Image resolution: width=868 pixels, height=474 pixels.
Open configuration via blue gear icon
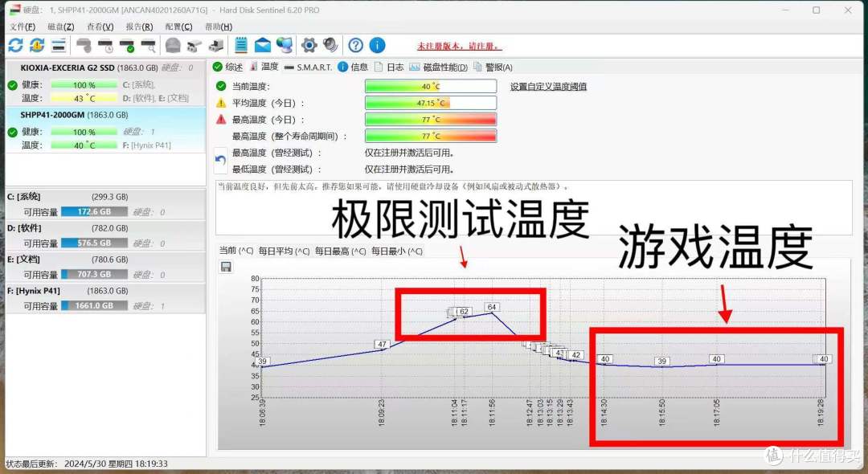click(309, 45)
